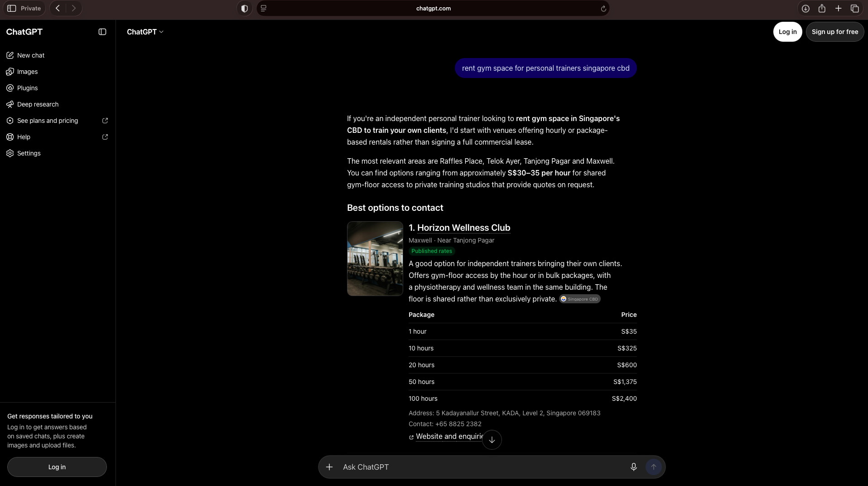The height and width of the screenshot is (486, 868).
Task: Open Horizon Wellness Club link
Action: click(463, 228)
